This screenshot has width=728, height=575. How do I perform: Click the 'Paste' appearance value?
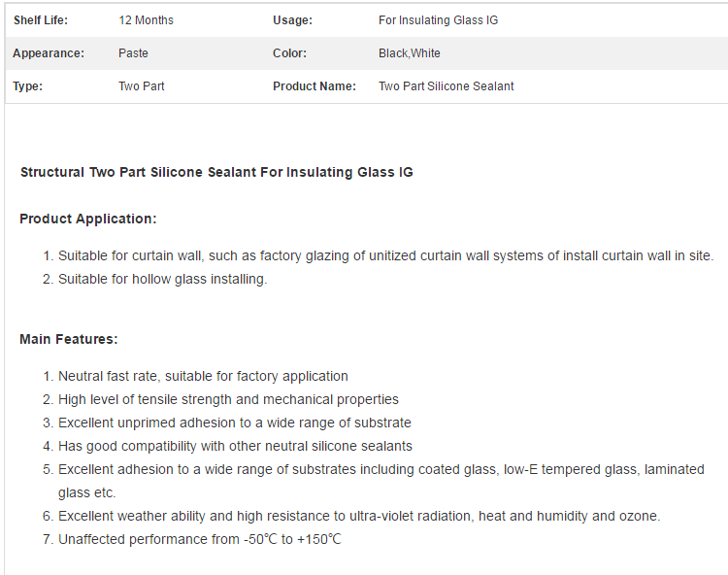[x=133, y=53]
